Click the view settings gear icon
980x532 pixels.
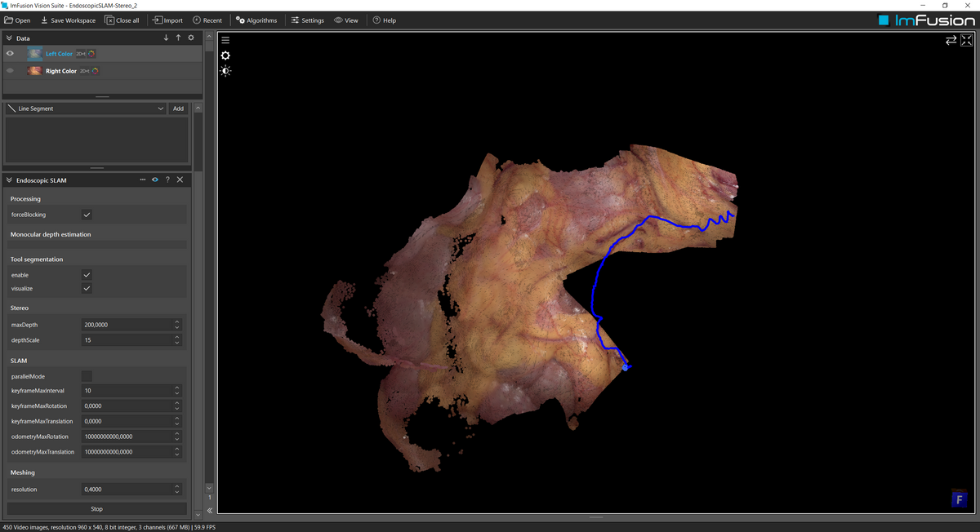[x=225, y=55]
